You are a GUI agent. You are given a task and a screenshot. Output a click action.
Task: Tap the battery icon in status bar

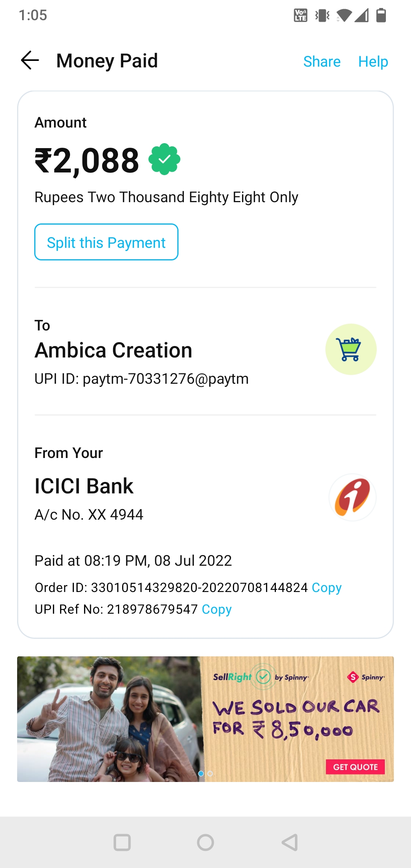pos(381,16)
